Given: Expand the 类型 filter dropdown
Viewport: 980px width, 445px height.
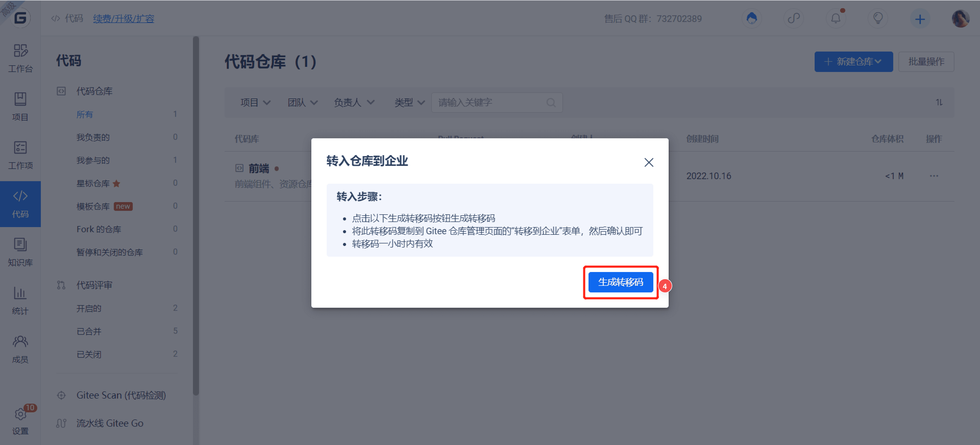Looking at the screenshot, I should (x=410, y=102).
